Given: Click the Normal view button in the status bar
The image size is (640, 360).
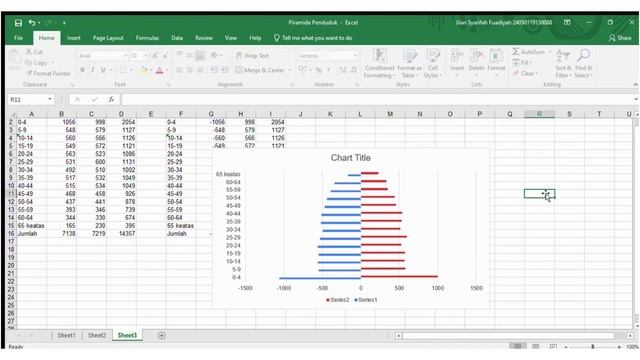Looking at the screenshot, I should pos(517,347).
